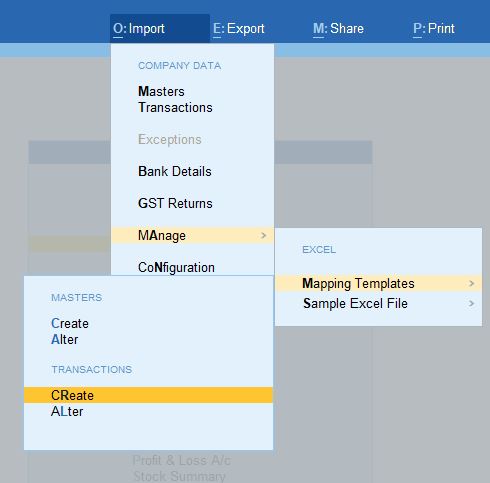Select the MAnage menu entry

[x=192, y=235]
